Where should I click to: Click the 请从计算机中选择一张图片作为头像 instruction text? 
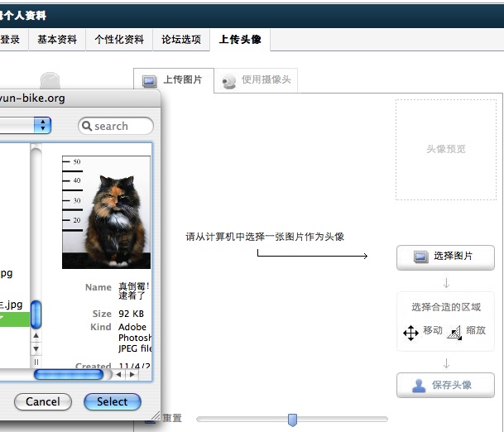(x=265, y=237)
